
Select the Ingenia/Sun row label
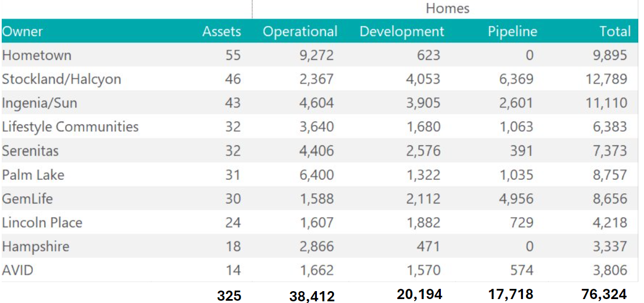click(40, 103)
